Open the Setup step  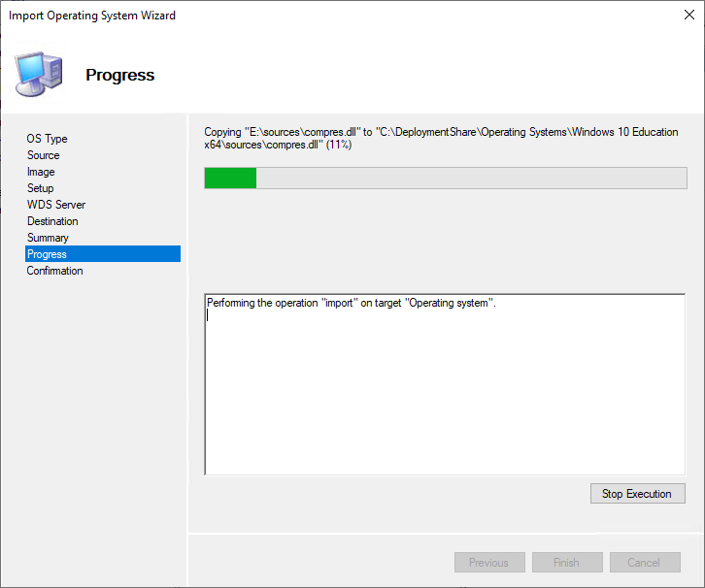41,188
